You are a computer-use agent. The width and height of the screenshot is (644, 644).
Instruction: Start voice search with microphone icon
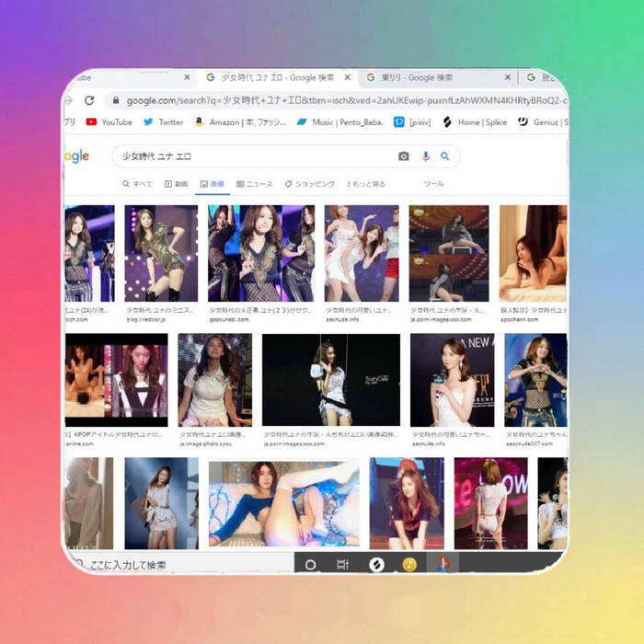(425, 156)
